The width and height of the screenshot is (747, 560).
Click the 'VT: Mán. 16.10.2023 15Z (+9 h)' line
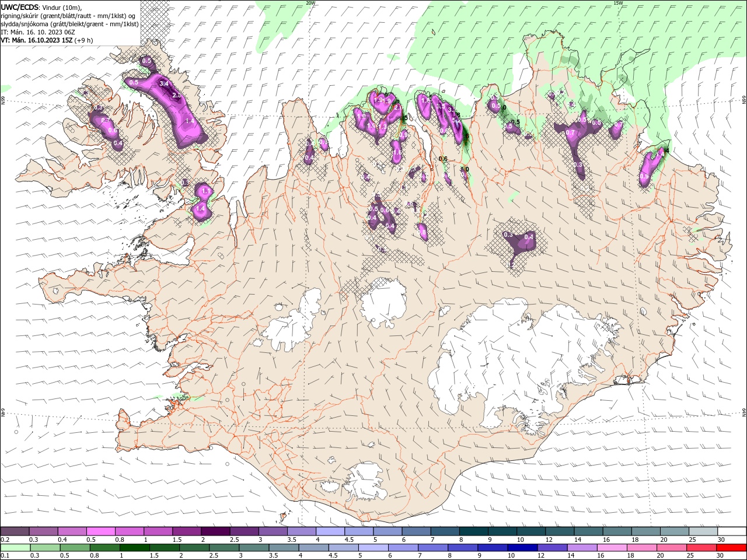47,40
